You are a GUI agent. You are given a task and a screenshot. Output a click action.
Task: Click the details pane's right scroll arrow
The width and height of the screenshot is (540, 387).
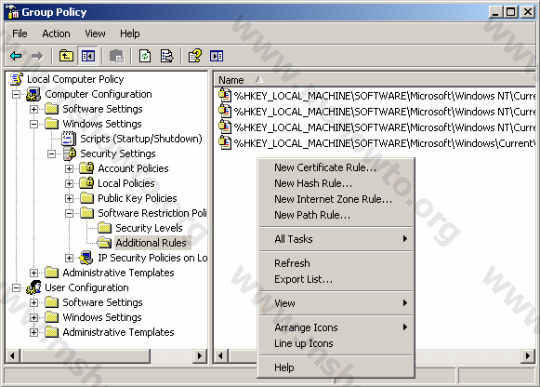(x=528, y=356)
